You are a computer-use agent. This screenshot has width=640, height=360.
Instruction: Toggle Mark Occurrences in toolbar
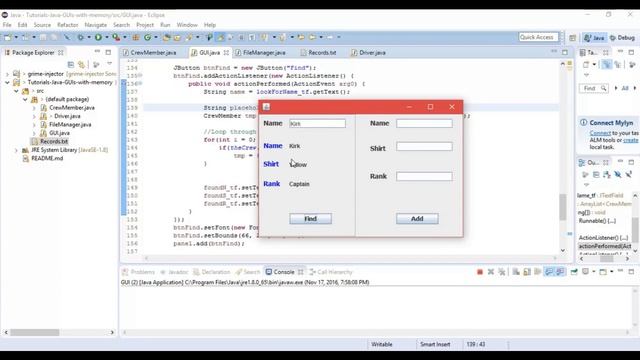click(x=221, y=37)
